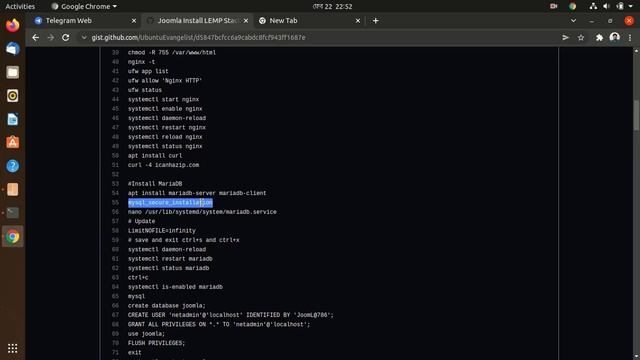
Task: Launch Thunderbird mail from the dock
Action: point(13,49)
